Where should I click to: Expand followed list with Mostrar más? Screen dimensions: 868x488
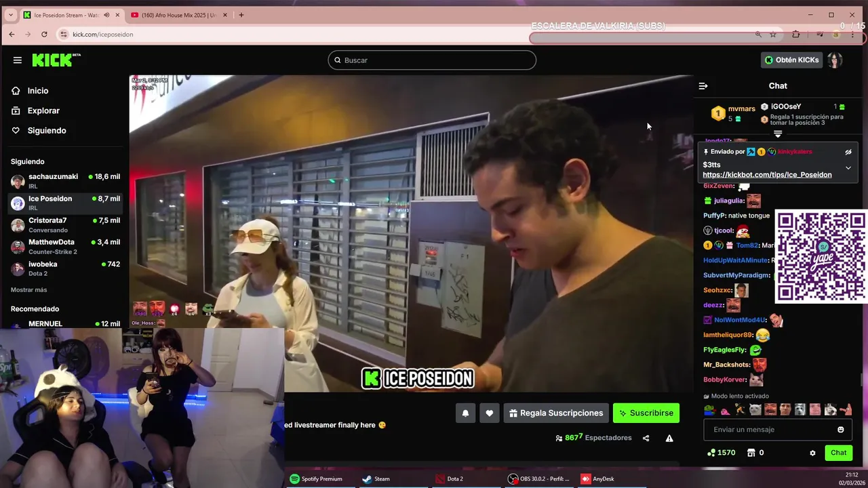[x=29, y=290]
